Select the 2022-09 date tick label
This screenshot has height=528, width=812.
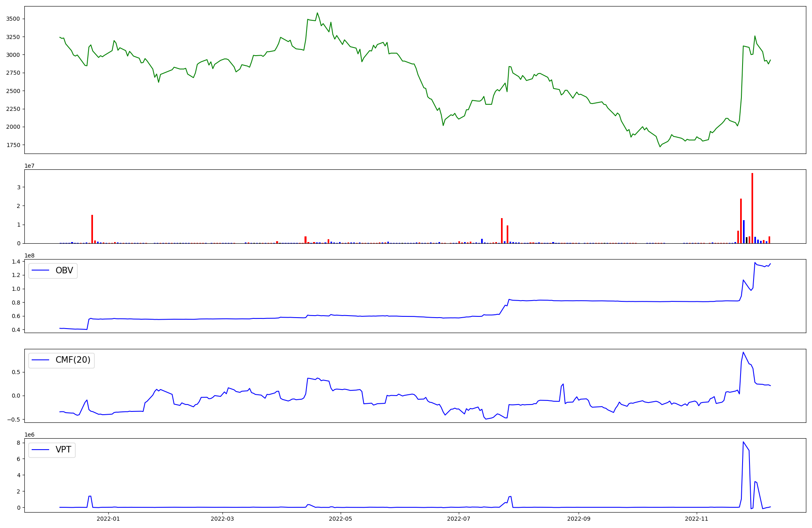[579, 519]
